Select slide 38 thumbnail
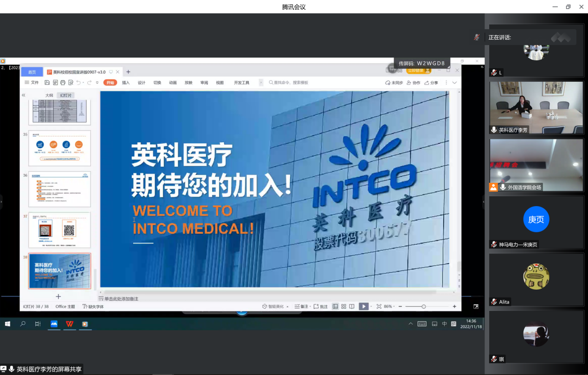This screenshot has height=375, width=588. (60, 271)
